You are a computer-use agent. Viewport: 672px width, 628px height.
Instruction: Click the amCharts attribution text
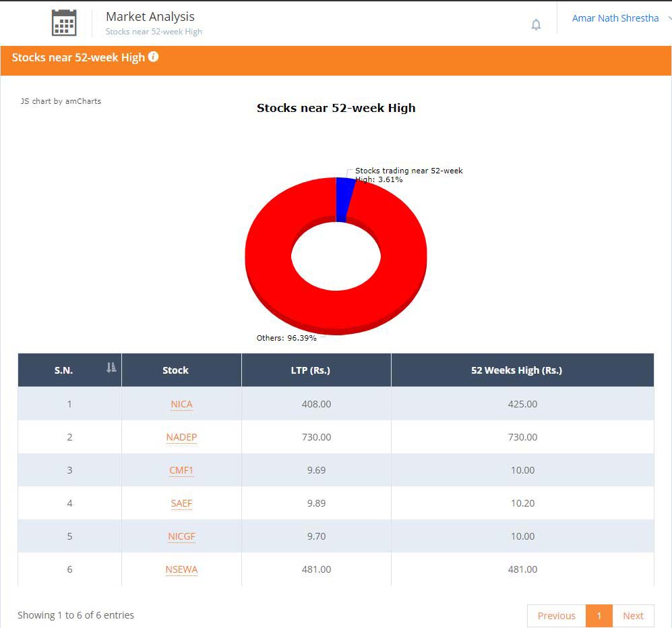[60, 101]
